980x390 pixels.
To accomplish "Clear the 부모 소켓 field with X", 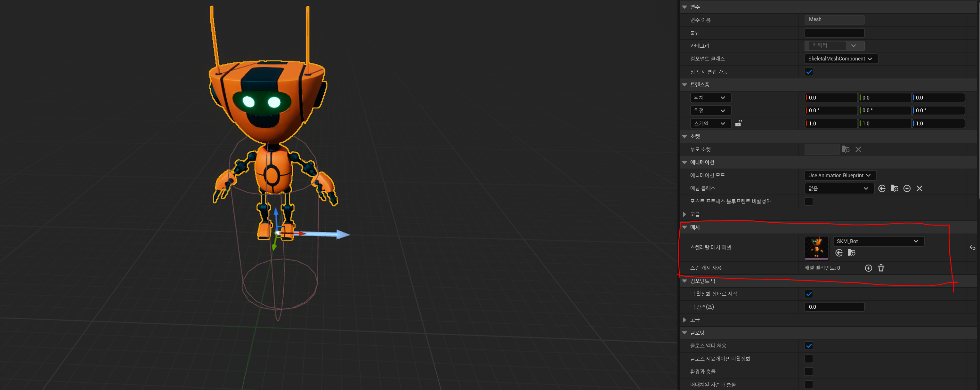I will click(858, 149).
